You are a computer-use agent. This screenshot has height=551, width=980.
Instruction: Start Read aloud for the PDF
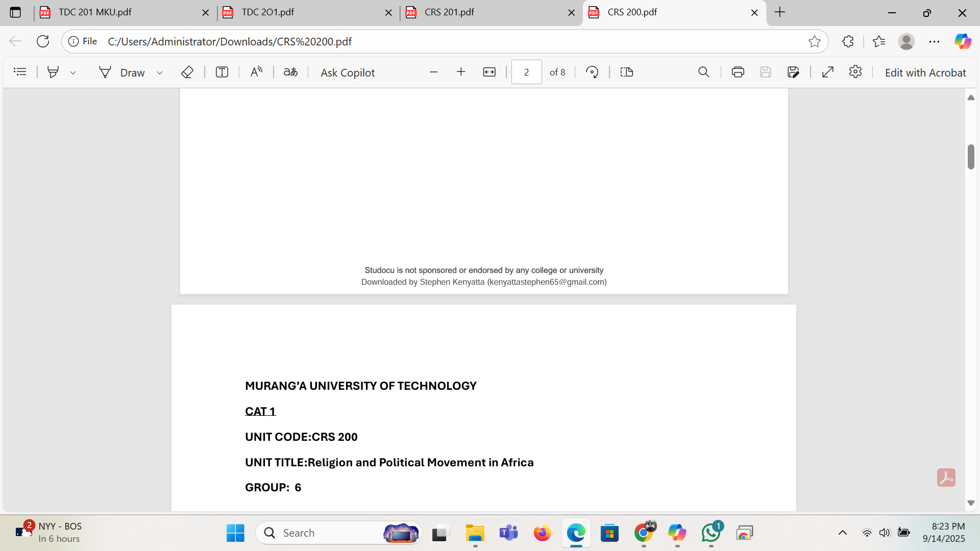256,72
